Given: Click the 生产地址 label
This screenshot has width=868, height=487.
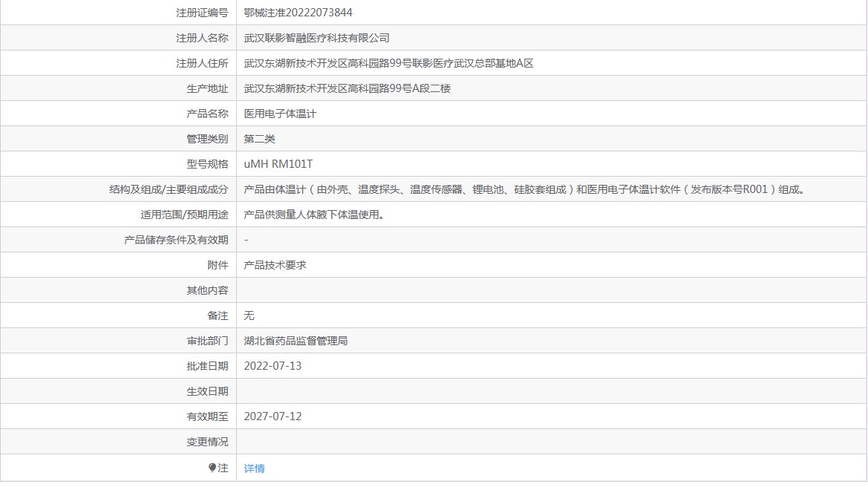Looking at the screenshot, I should pos(207,88).
